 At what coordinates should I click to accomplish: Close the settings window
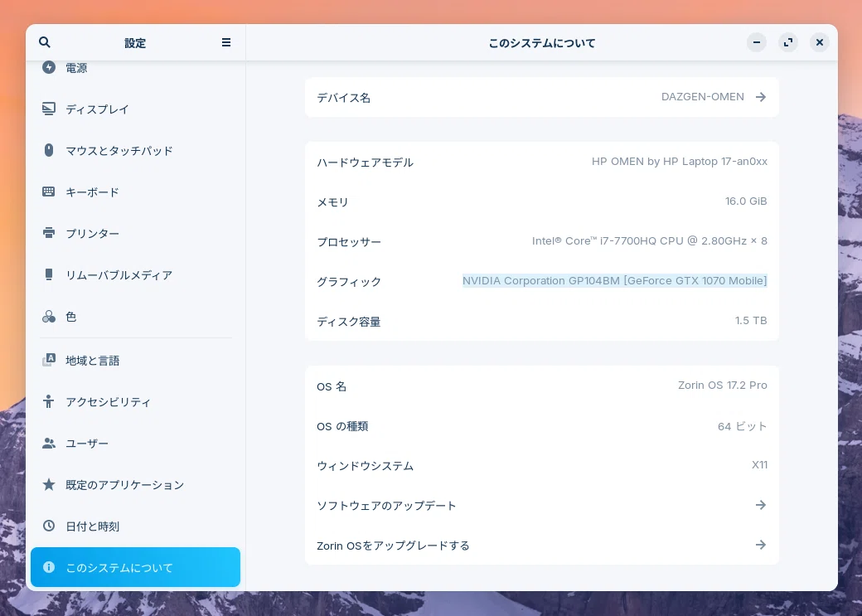tap(820, 42)
